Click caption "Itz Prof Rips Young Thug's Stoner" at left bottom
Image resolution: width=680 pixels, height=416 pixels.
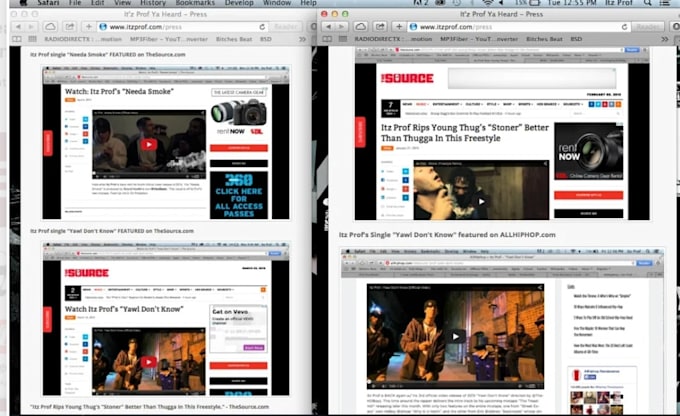tap(149, 407)
